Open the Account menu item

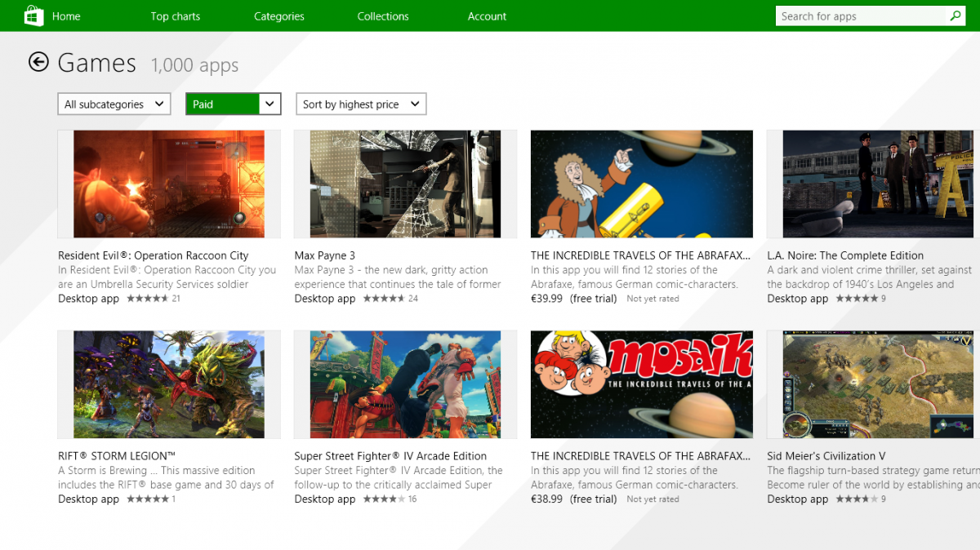[488, 16]
